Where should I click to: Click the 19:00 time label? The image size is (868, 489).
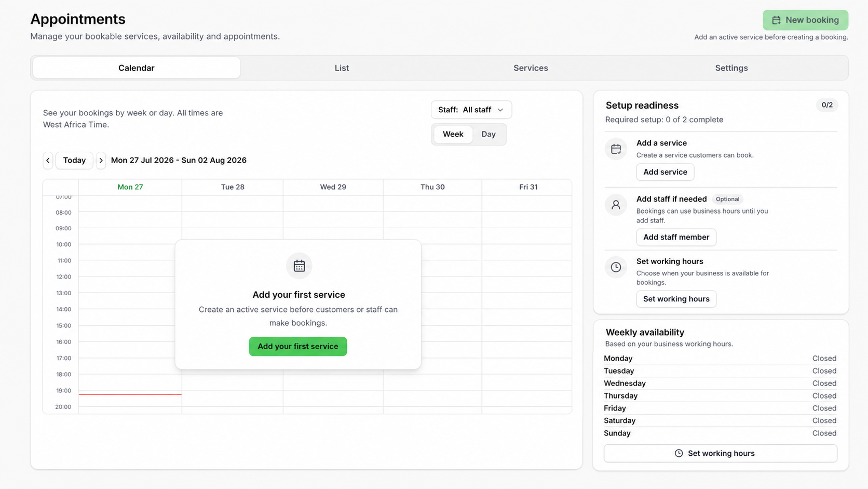[x=63, y=391]
